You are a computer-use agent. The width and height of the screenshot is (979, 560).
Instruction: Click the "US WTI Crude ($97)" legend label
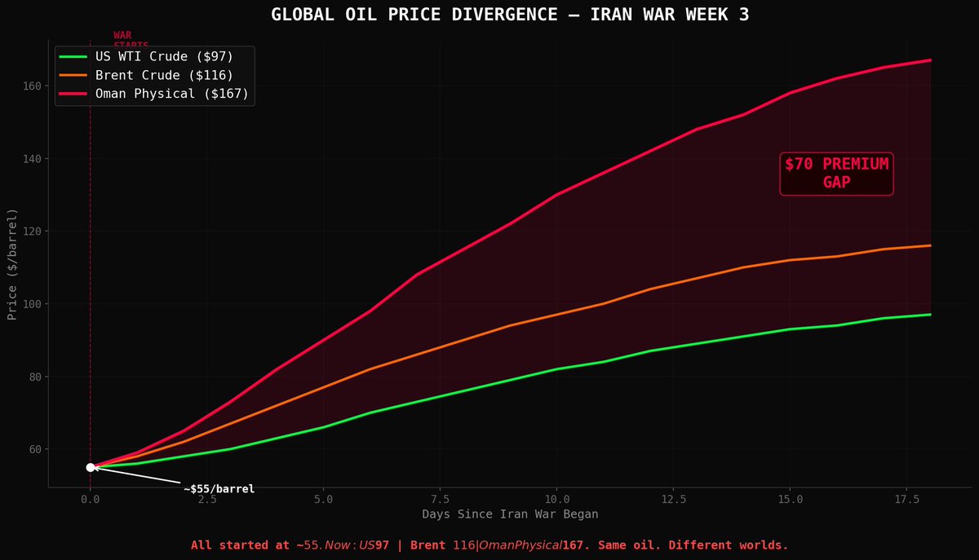pyautogui.click(x=164, y=56)
